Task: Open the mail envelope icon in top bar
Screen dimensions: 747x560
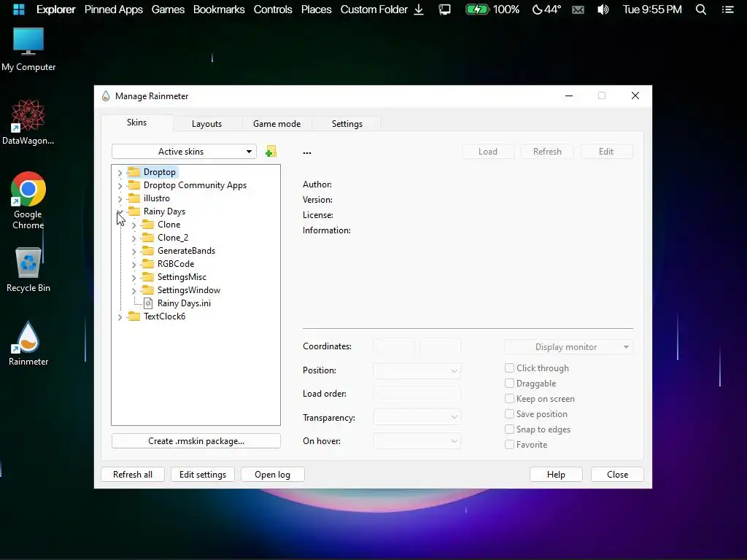Action: tap(578, 9)
